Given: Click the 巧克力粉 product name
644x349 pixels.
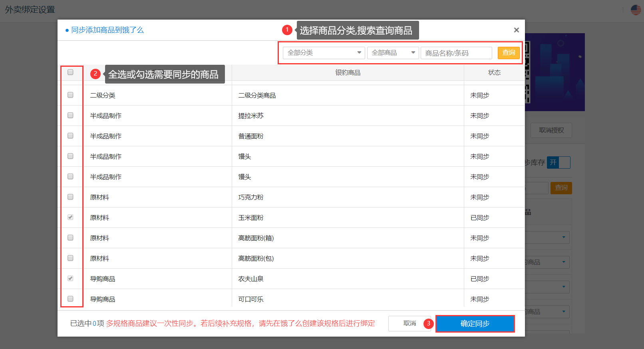Looking at the screenshot, I should pyautogui.click(x=251, y=197).
